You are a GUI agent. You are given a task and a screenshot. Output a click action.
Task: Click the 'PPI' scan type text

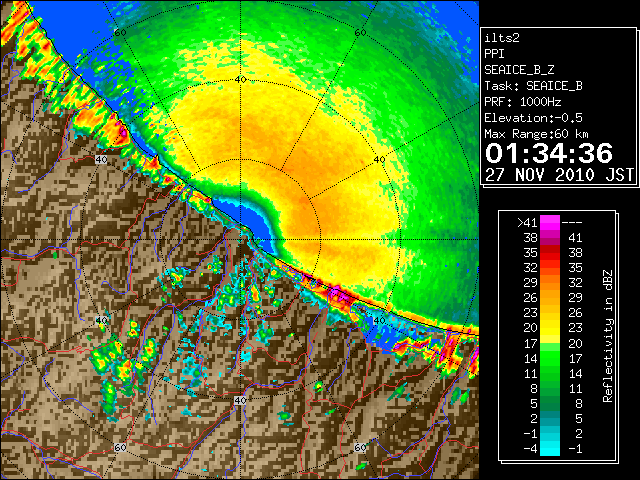coord(494,54)
